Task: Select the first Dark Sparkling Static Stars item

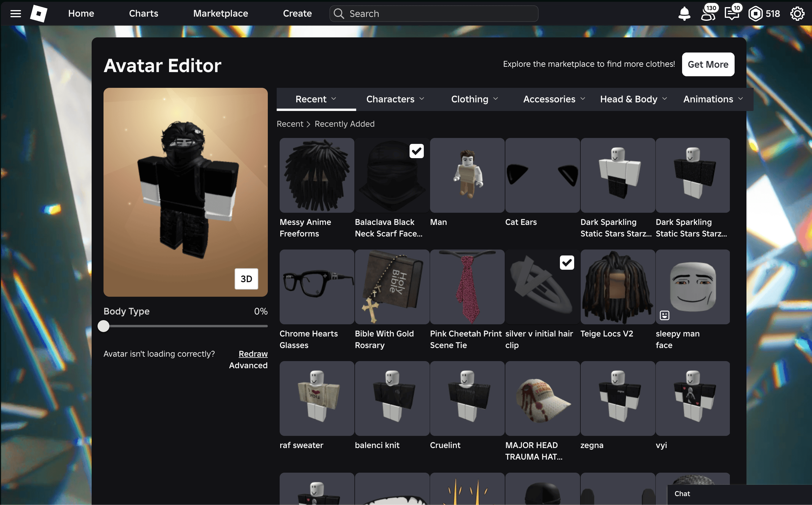Action: click(618, 175)
